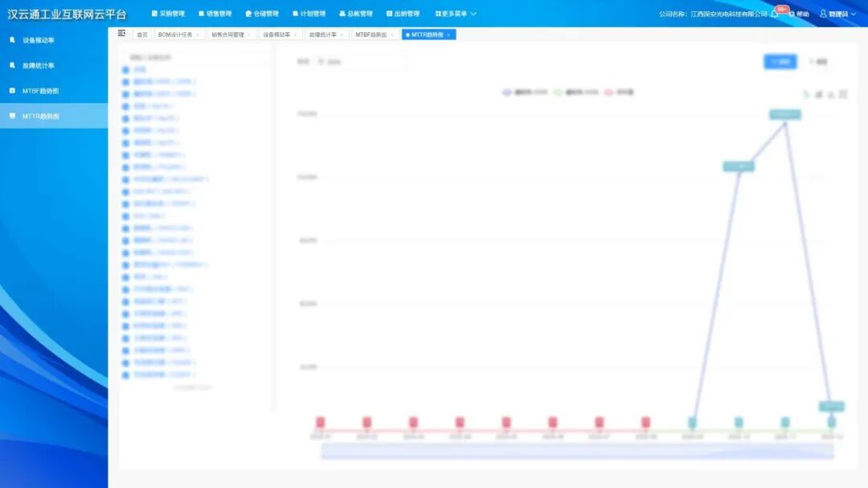
Task: Toggle the second checkbox in the device list
Action: click(125, 82)
